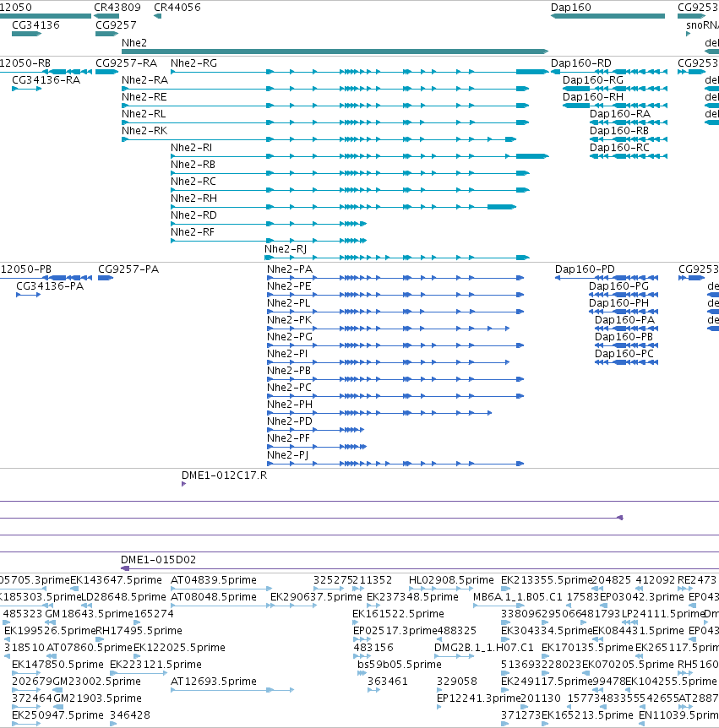Click the CR44056 gene label
The height and width of the screenshot is (728, 719).
pos(177,8)
